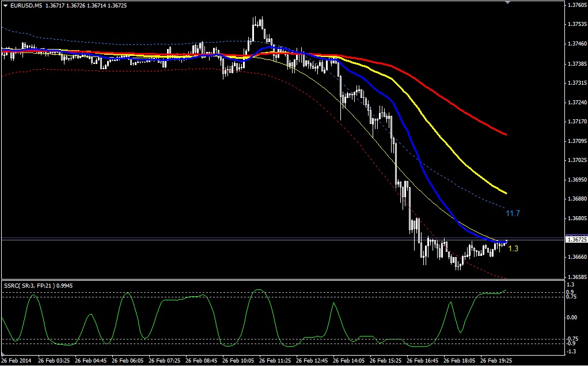This screenshot has height=366, width=588.
Task: Click the 26 Feb 12:45 time label
Action: click(x=312, y=361)
